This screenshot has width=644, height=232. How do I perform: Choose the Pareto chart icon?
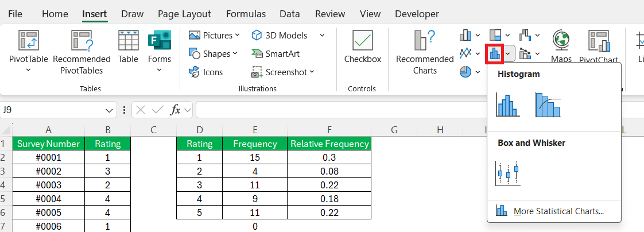click(548, 105)
